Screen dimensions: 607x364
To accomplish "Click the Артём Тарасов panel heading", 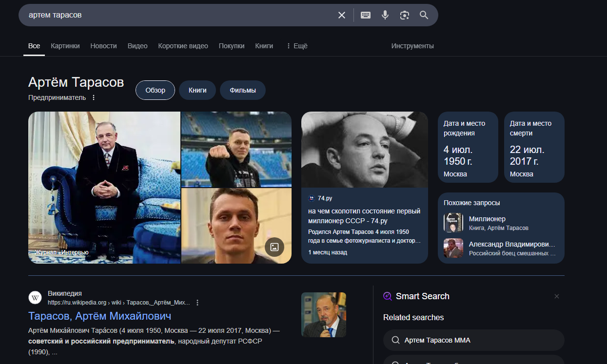I will coord(76,82).
